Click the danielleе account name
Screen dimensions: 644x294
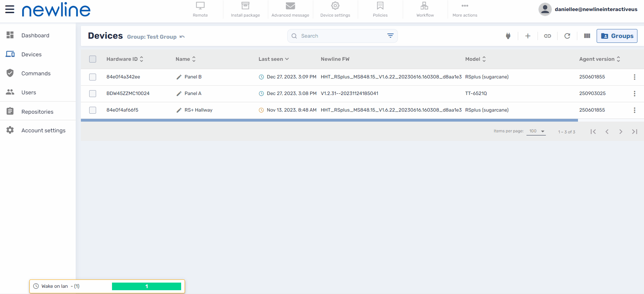596,9
